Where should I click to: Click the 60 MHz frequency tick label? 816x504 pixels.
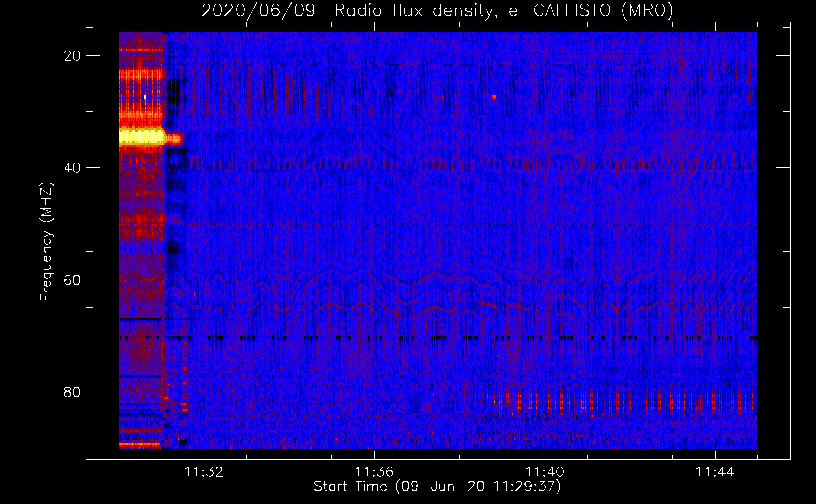pos(72,280)
